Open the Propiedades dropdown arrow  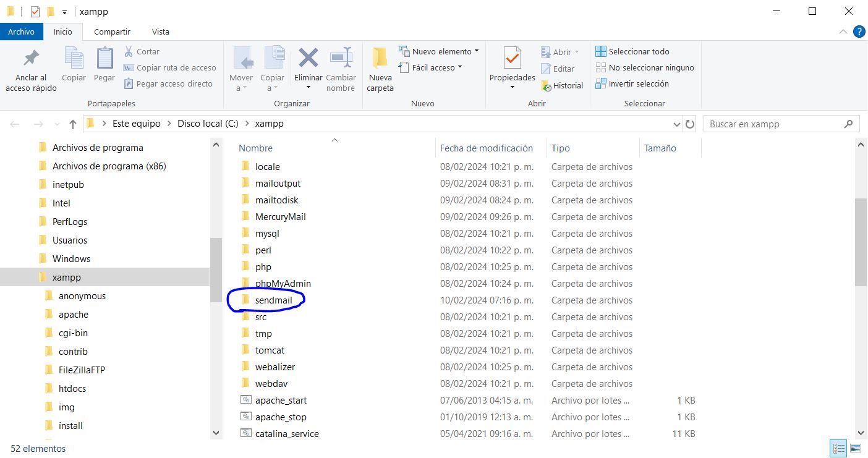(513, 87)
